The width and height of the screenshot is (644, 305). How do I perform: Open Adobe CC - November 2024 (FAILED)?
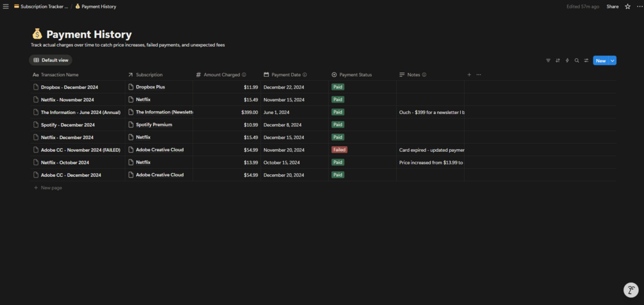coord(81,150)
